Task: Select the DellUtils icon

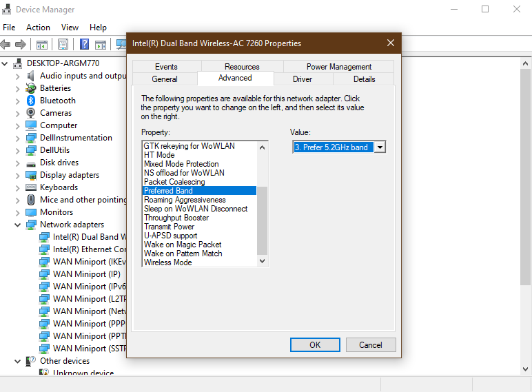Action: coord(31,150)
